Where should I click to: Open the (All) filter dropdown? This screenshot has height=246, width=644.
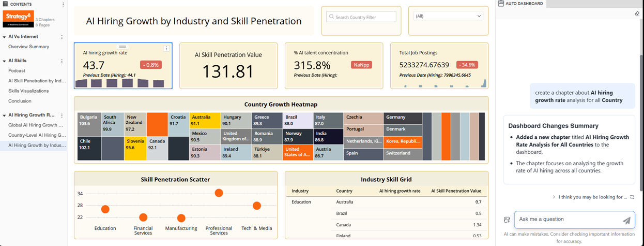point(448,16)
